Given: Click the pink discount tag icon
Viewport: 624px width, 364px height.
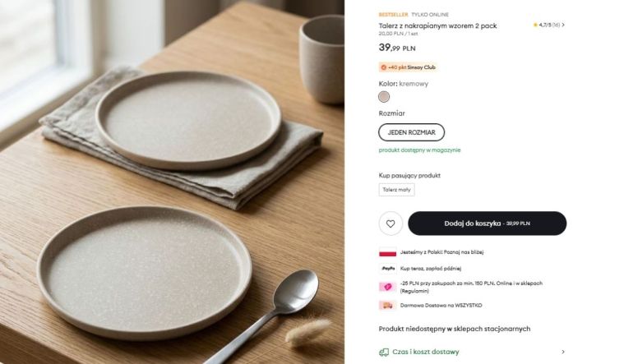Looking at the screenshot, I should (x=387, y=287).
